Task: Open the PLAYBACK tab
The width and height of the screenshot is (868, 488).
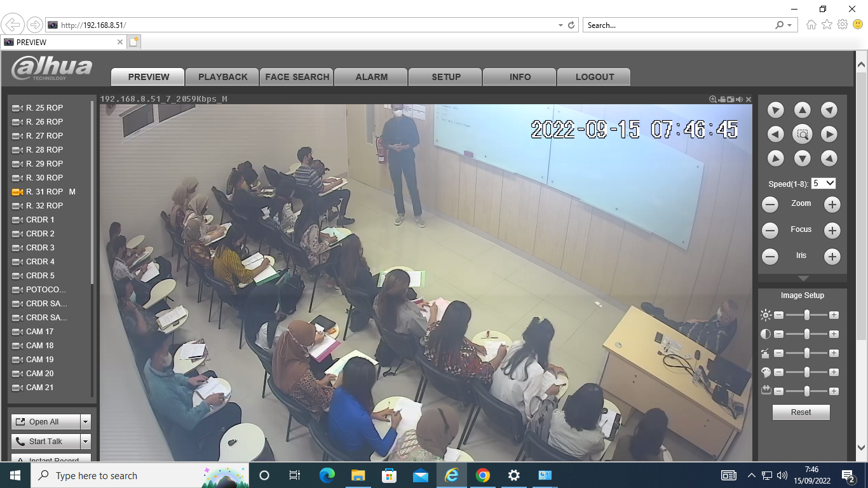Action: [222, 77]
